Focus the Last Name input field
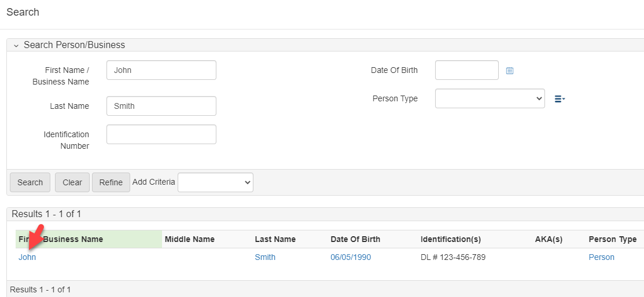This screenshot has height=297, width=644. click(161, 106)
